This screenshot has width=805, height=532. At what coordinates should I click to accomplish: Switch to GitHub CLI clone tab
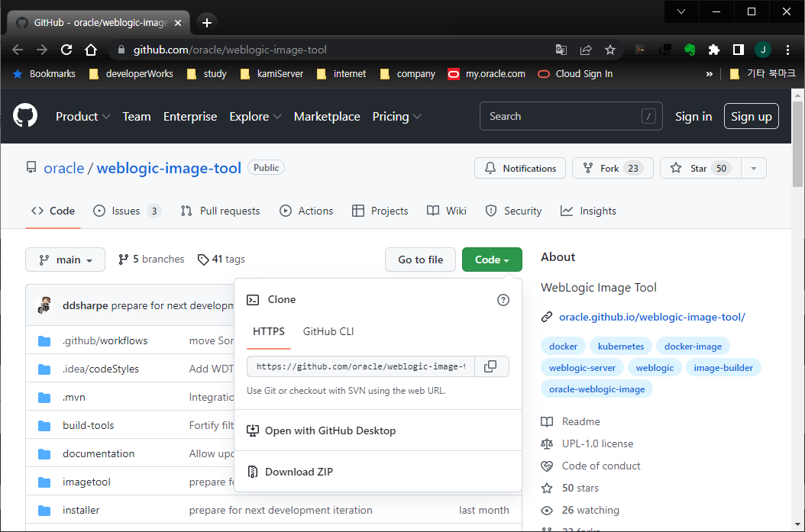point(328,331)
